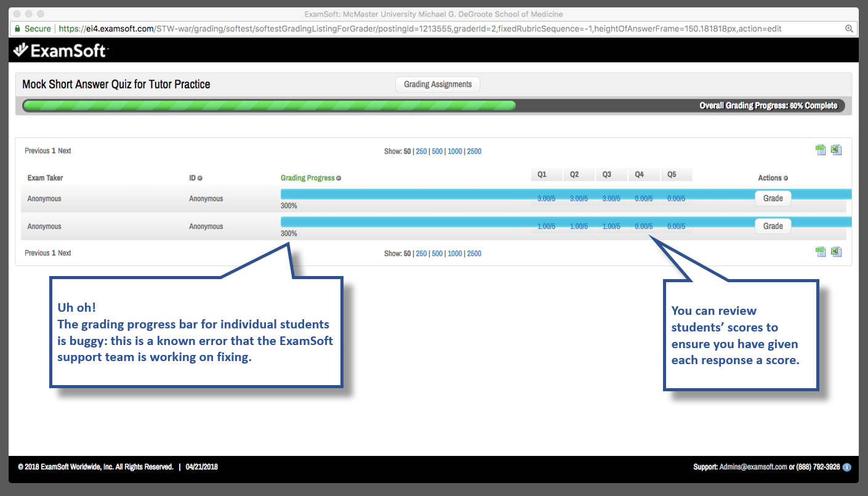The width and height of the screenshot is (868, 496).
Task: Show 50 rows using option above the table
Action: 408,152
